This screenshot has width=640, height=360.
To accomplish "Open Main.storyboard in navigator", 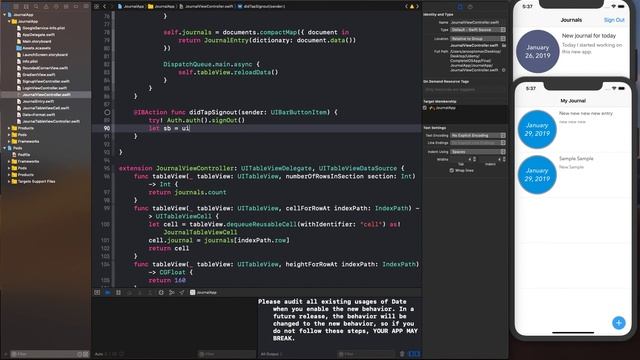I will click(37, 41).
